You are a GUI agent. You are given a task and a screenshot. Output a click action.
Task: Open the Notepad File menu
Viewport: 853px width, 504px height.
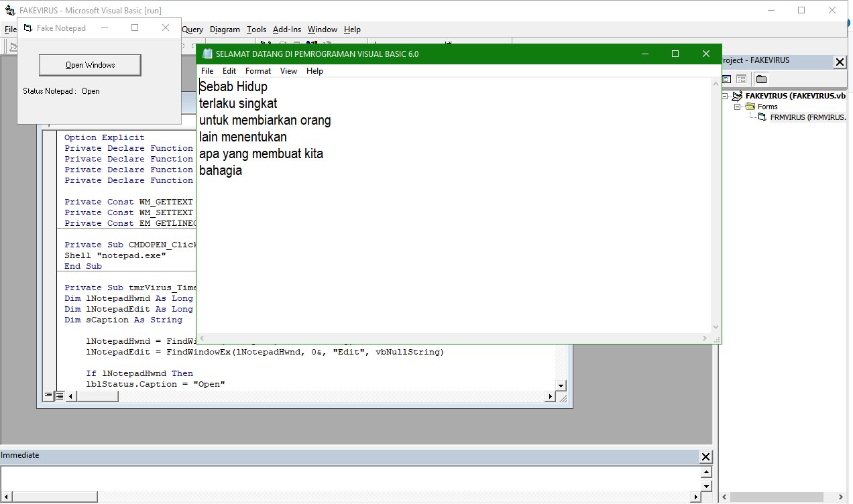(x=207, y=71)
